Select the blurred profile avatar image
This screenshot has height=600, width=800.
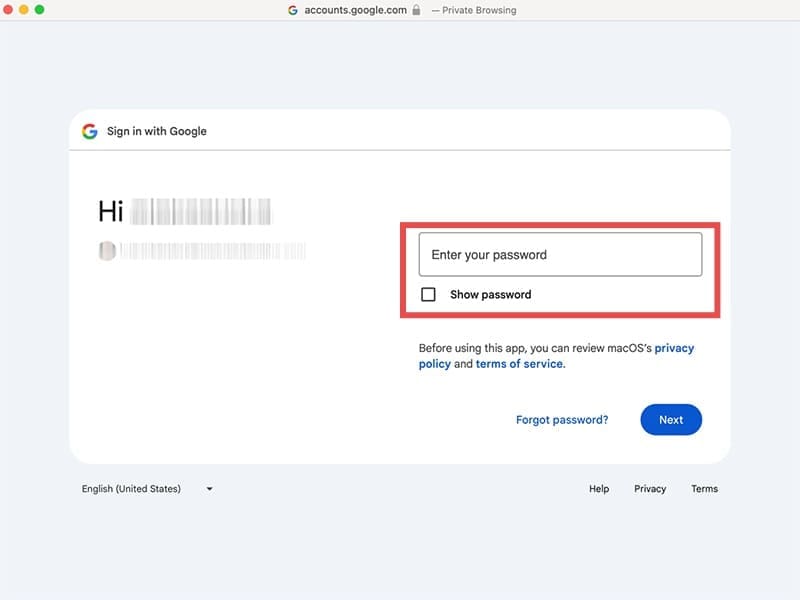point(105,250)
